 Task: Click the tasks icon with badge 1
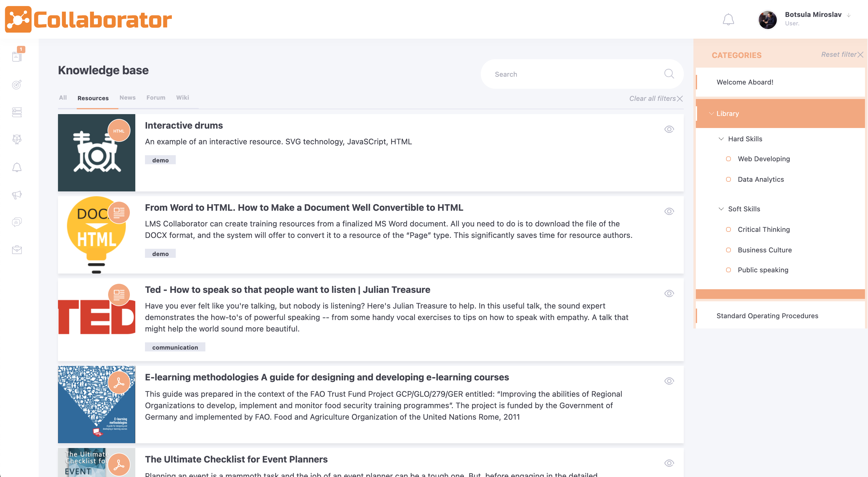point(17,56)
